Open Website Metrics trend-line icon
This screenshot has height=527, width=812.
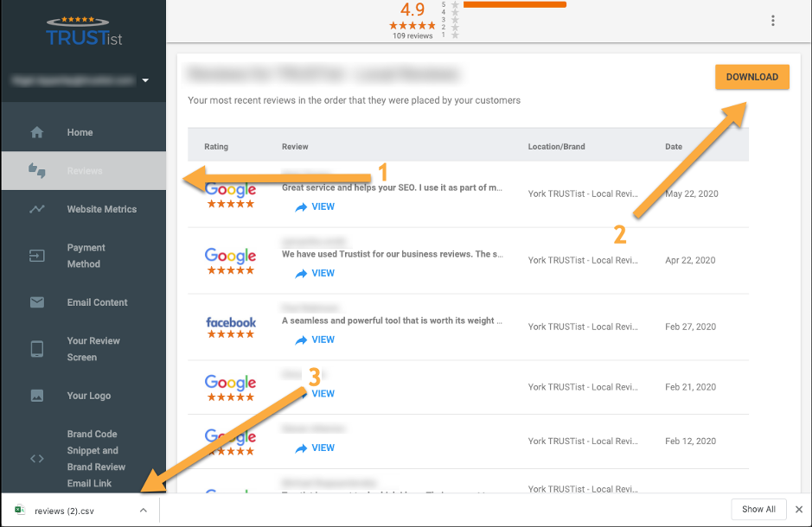coord(37,209)
